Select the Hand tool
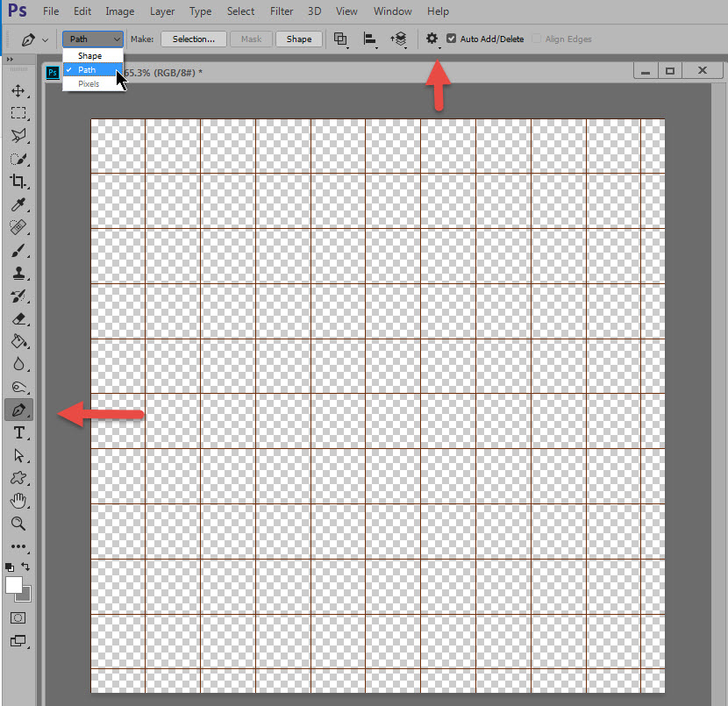The image size is (728, 706). pos(18,501)
